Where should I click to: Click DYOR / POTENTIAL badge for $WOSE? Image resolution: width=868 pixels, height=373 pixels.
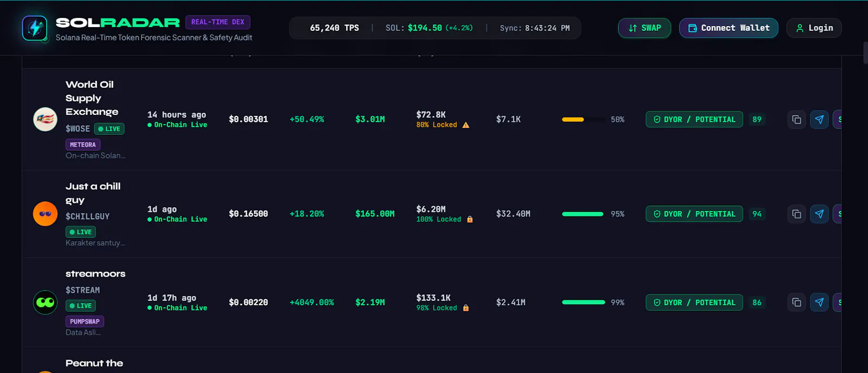(694, 119)
